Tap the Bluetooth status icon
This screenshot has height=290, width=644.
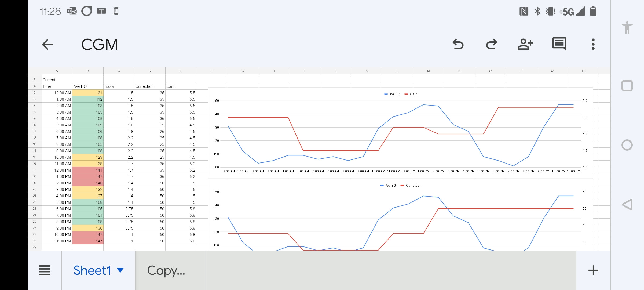[x=537, y=11]
